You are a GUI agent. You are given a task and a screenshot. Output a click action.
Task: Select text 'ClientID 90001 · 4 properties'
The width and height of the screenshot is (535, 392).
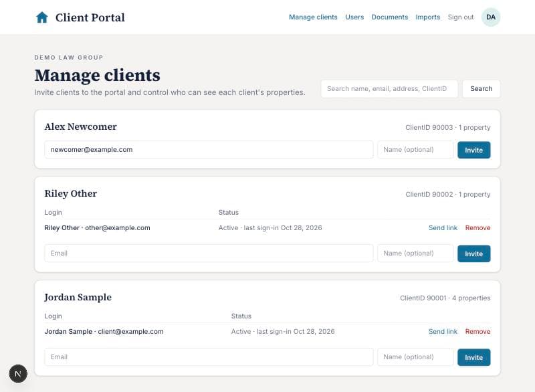445,298
